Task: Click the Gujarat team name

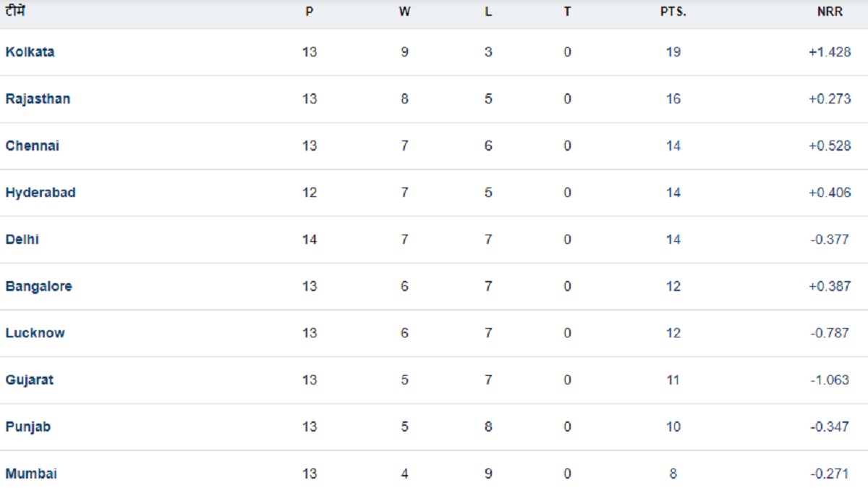Action: (x=29, y=380)
